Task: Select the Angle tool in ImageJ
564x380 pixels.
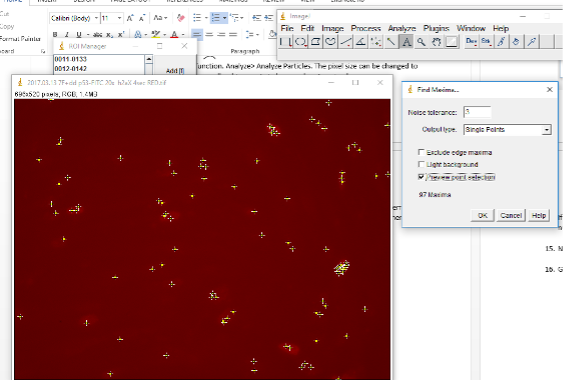Action: (361, 42)
